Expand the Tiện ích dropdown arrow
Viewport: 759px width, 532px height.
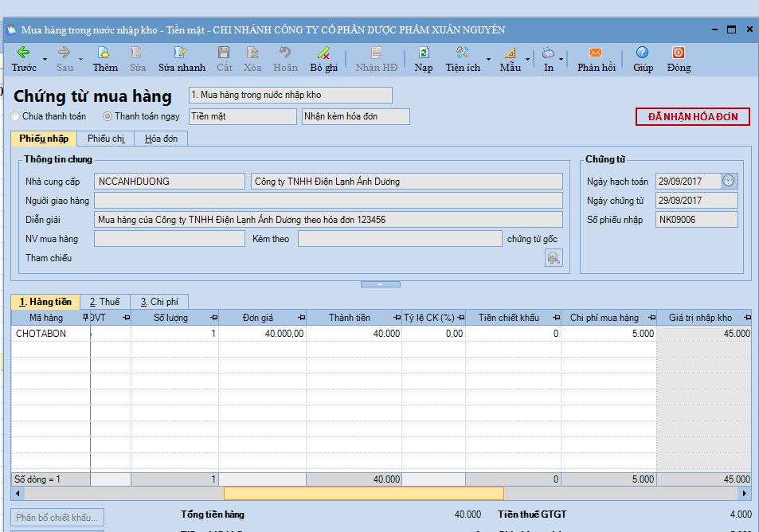488,60
